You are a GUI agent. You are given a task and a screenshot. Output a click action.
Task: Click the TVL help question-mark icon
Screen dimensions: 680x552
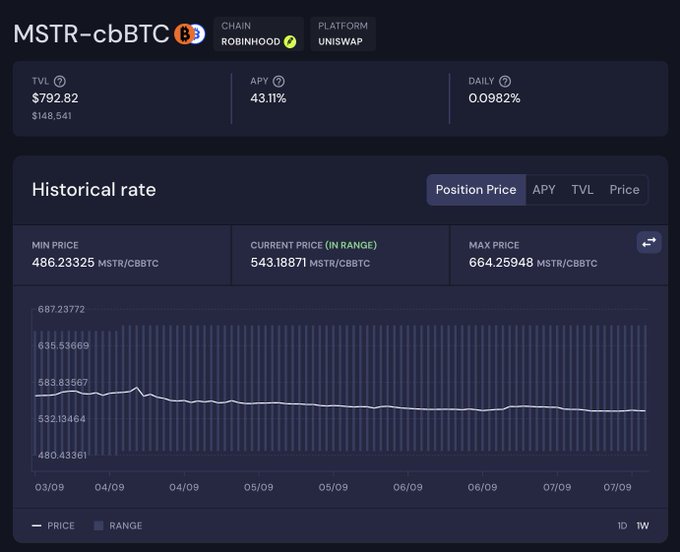[x=60, y=81]
